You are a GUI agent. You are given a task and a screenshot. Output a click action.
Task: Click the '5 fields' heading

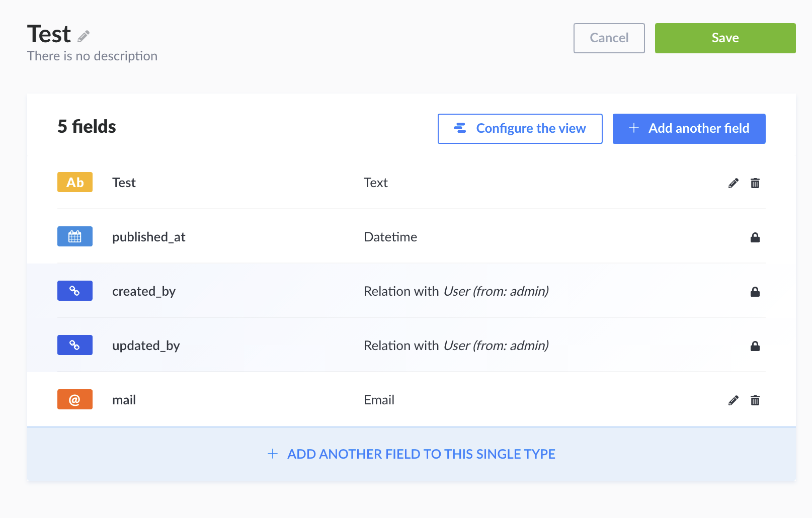click(x=87, y=127)
